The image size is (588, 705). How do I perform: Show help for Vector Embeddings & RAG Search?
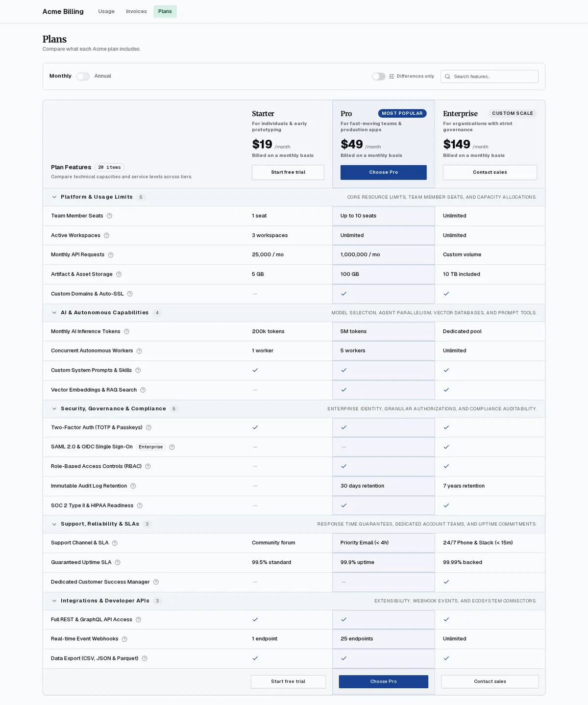(x=143, y=390)
